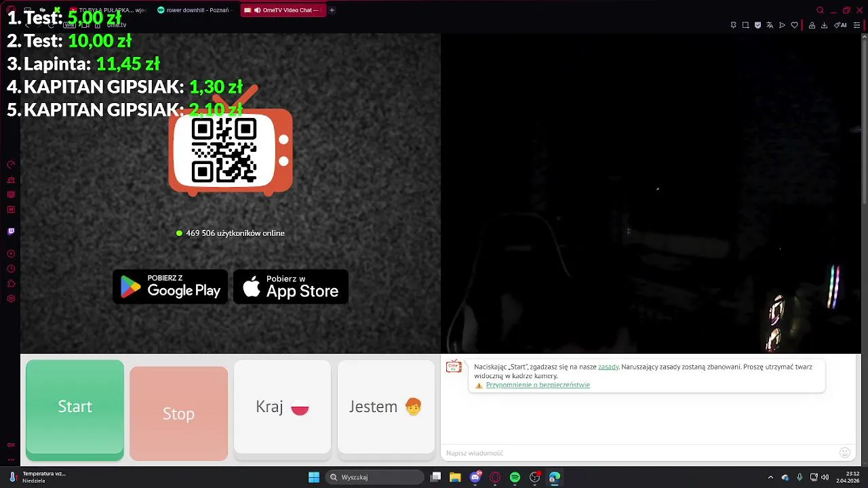The image size is (868, 488).
Task: Add page to bookmarks with the heart icon
Action: (x=794, y=25)
